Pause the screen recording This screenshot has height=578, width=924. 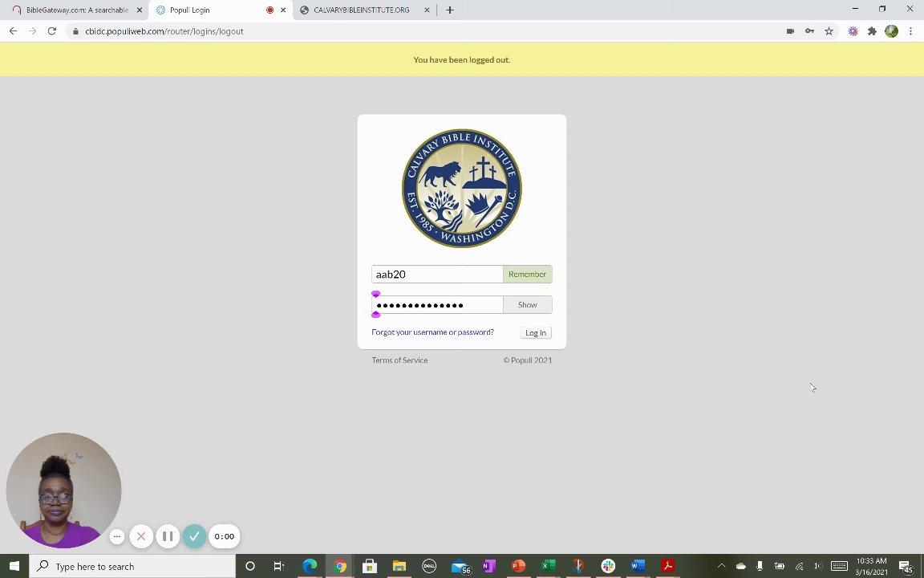tap(168, 536)
